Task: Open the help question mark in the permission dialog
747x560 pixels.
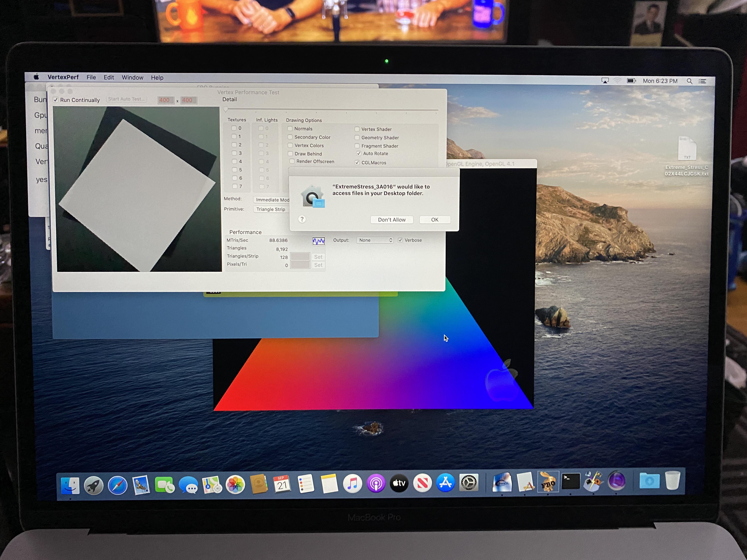Action: coord(302,219)
